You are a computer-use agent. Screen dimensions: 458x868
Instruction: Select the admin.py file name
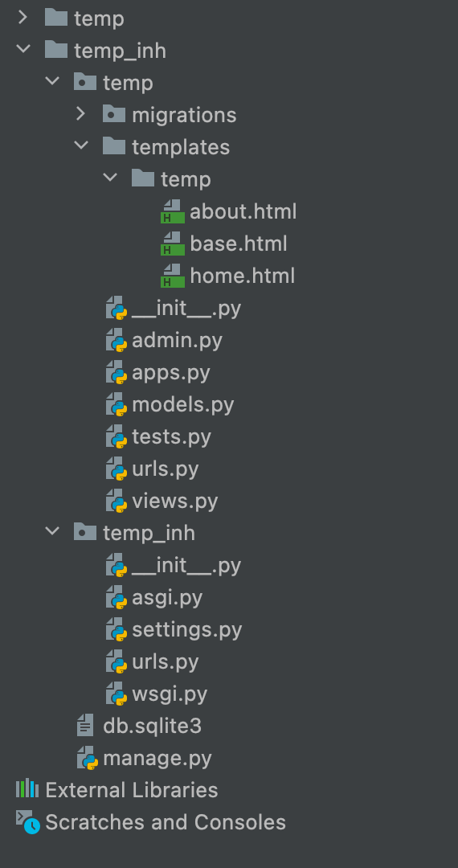tap(177, 341)
